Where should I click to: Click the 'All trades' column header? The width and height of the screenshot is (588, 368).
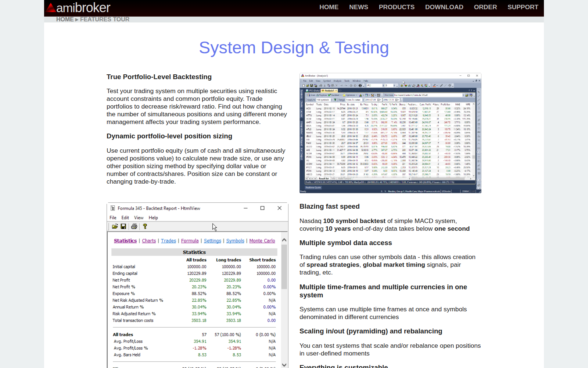click(x=196, y=260)
